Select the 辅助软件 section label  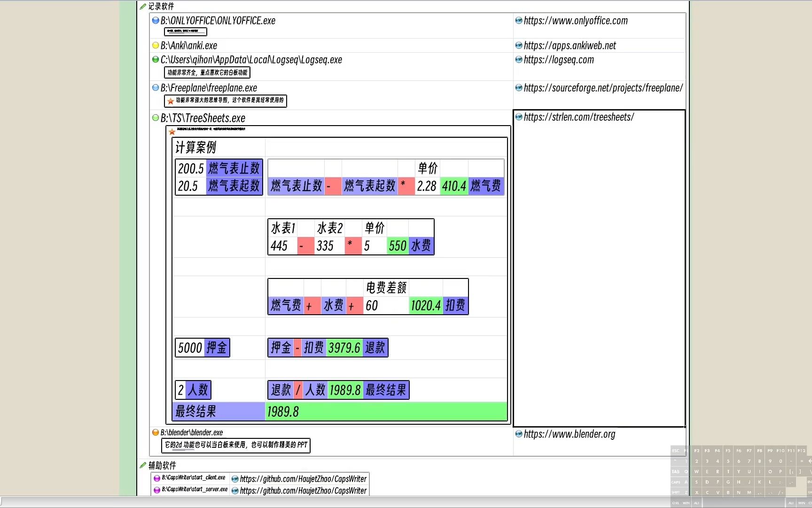pos(162,465)
